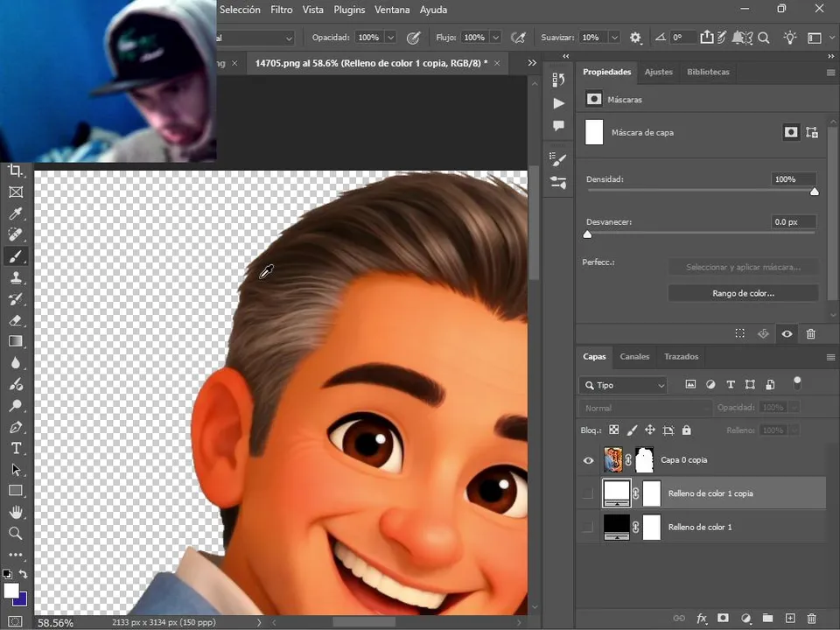Select the Pen tool
The image size is (840, 630).
click(x=16, y=427)
